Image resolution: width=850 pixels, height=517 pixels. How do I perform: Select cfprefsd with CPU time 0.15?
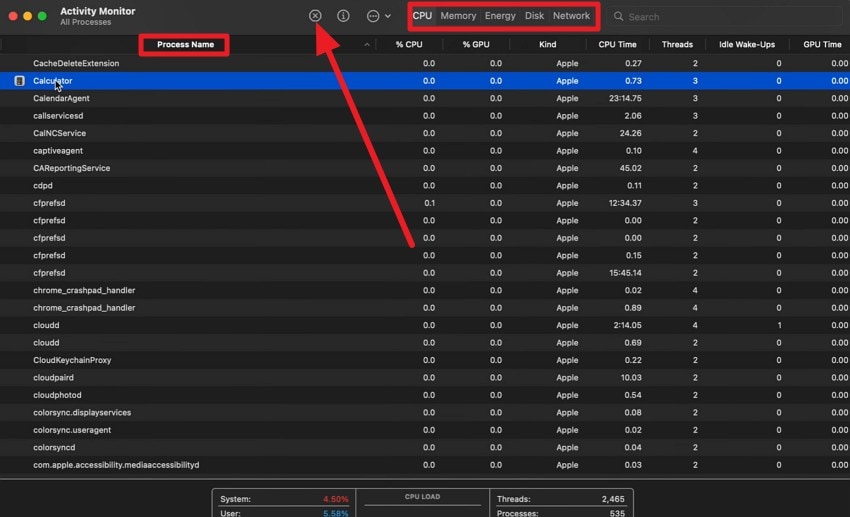pyautogui.click(x=425, y=255)
